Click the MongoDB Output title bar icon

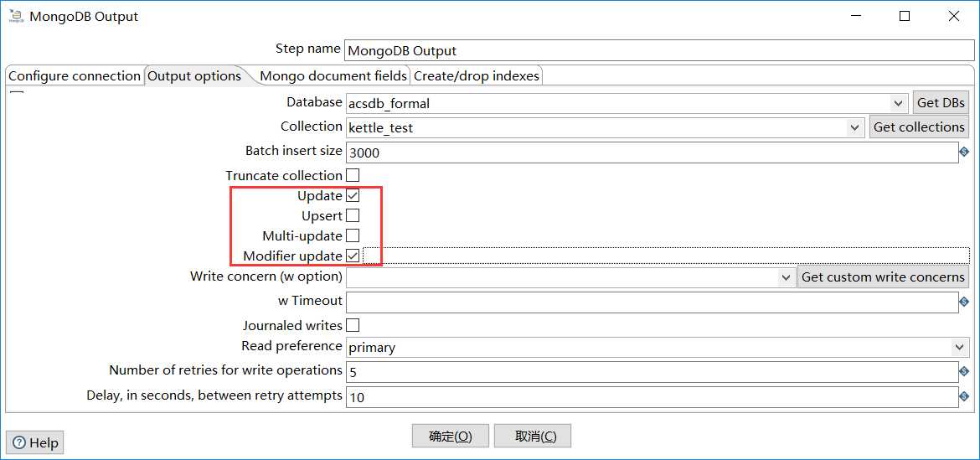(x=16, y=17)
